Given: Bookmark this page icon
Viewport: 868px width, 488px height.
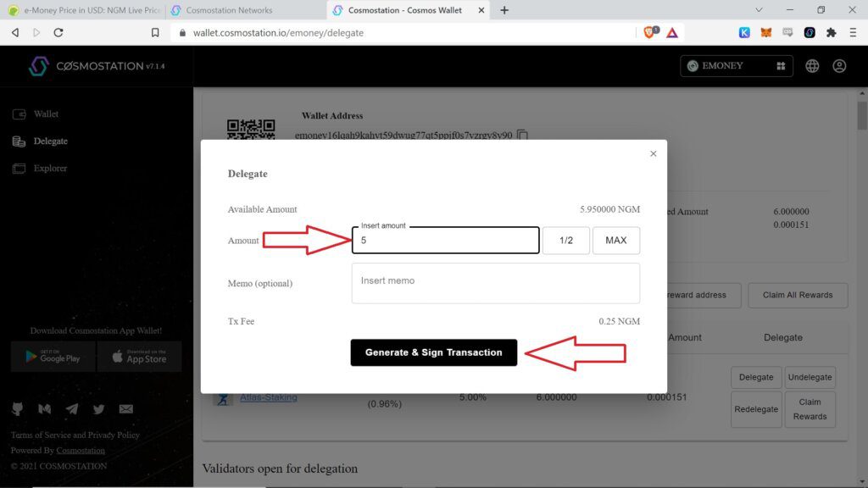Looking at the screenshot, I should pos(155,33).
